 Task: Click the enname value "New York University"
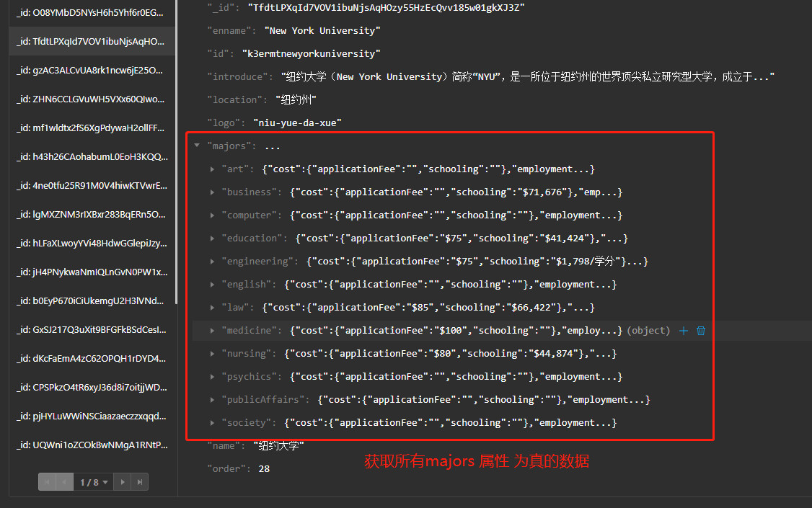pos(322,30)
